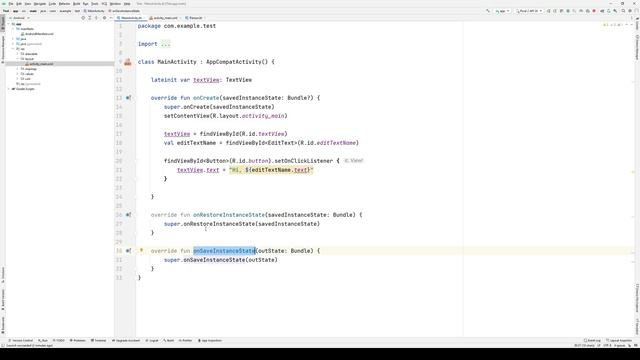The image size is (640, 360).
Task: Open the Layout Inspector
Action: 619,340
